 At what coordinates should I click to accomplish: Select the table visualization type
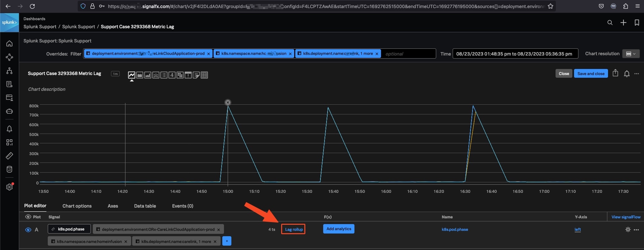click(204, 75)
